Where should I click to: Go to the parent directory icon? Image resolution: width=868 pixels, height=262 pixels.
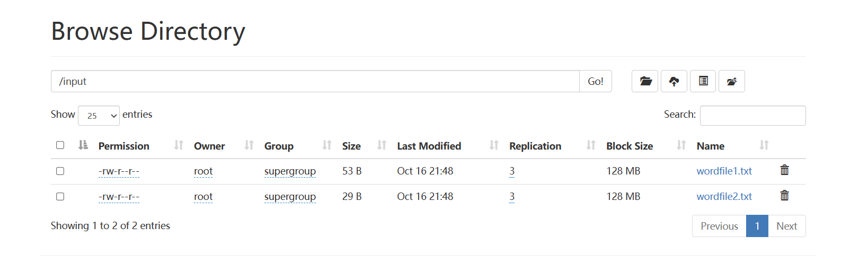pos(732,81)
